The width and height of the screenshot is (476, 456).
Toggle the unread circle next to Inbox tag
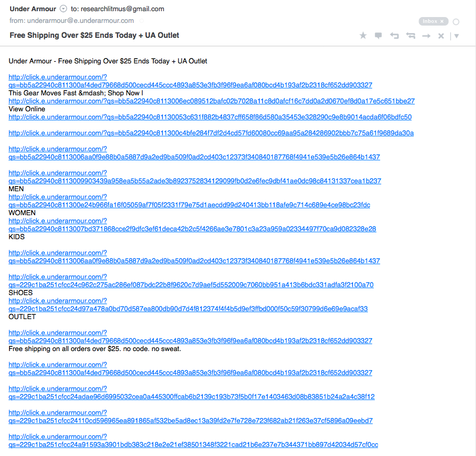(456, 22)
